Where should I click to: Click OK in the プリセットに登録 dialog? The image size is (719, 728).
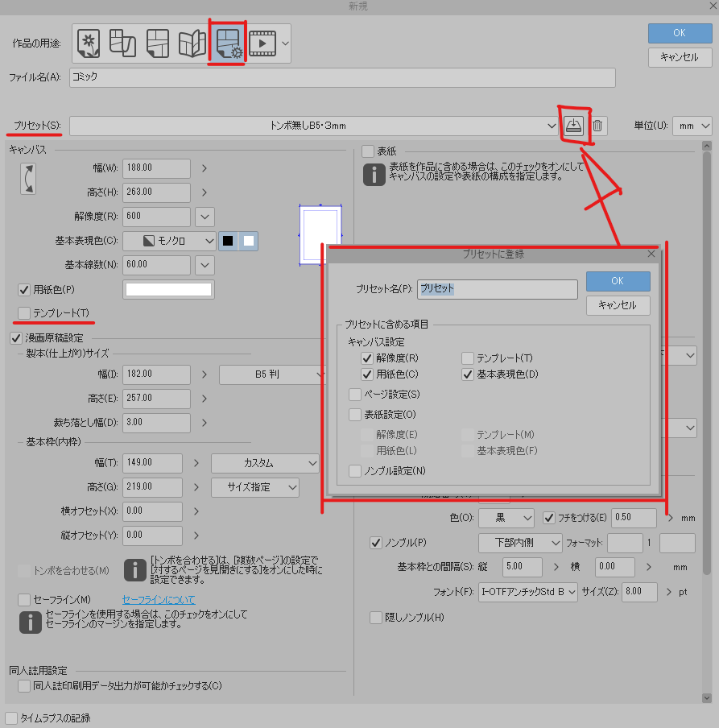point(618,281)
